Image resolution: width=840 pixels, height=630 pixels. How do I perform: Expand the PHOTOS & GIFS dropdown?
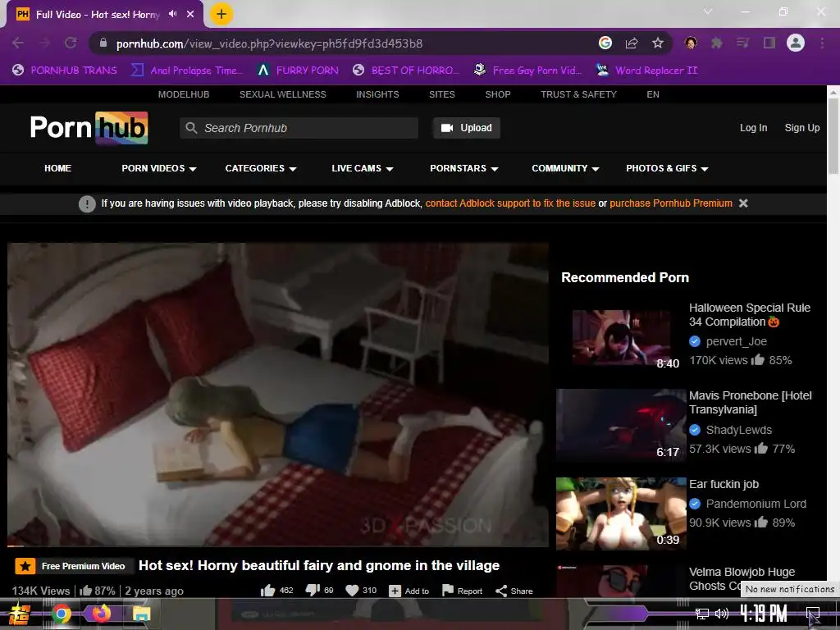pos(668,168)
